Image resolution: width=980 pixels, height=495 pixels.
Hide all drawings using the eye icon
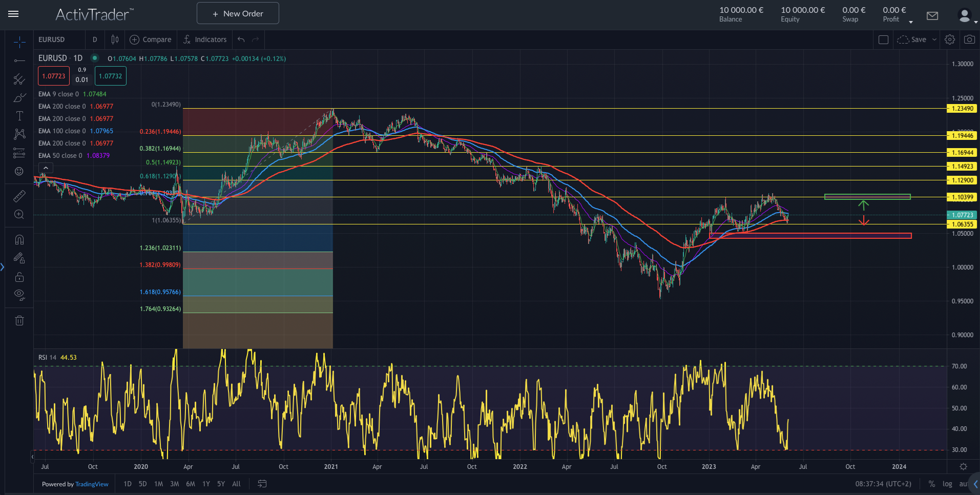coord(19,295)
